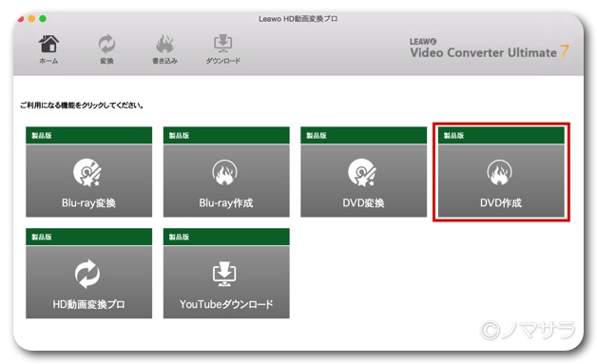Image resolution: width=597 pixels, height=364 pixels.
Task: Click the 製品版 banner on HD動画変換プロ tile
Action: (x=88, y=237)
